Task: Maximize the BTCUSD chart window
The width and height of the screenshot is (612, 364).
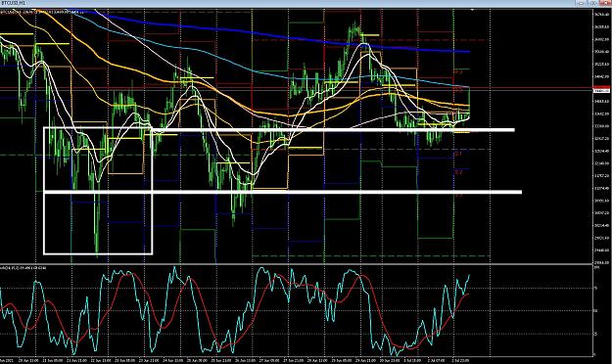Action: 594,3
